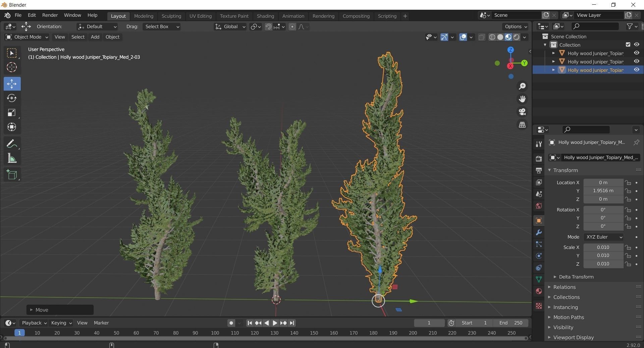The width and height of the screenshot is (644, 348).
Task: Open the Modifier properties wrench tab
Action: (x=539, y=232)
